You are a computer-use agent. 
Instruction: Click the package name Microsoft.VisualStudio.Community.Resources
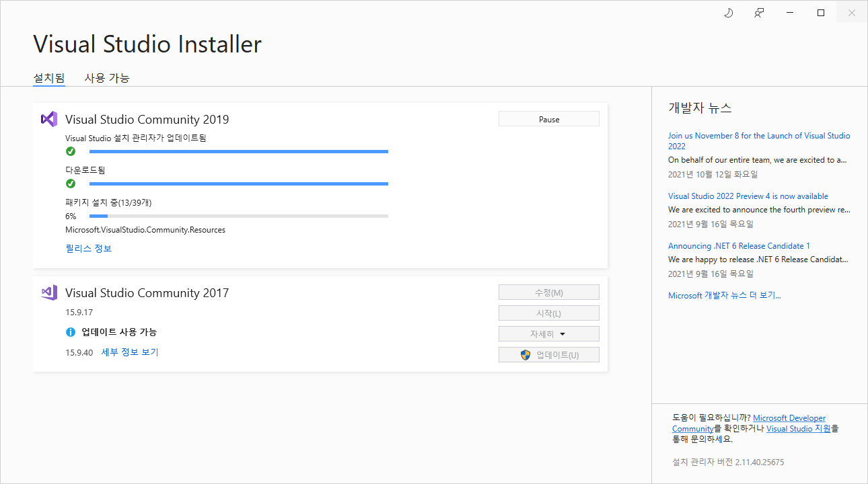(145, 230)
